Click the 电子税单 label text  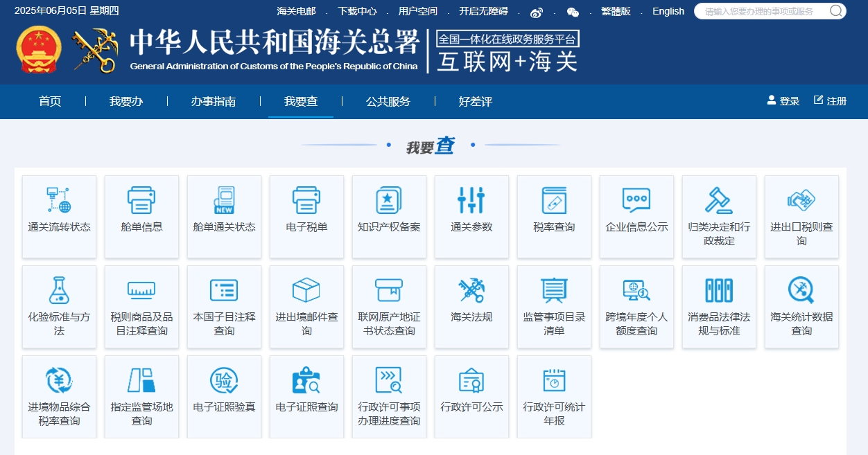click(306, 227)
